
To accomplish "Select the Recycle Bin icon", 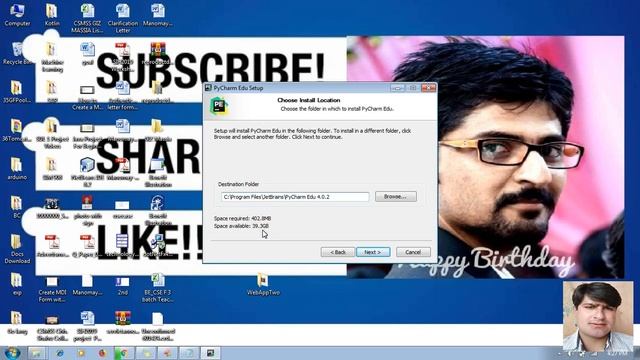I will point(17,53).
